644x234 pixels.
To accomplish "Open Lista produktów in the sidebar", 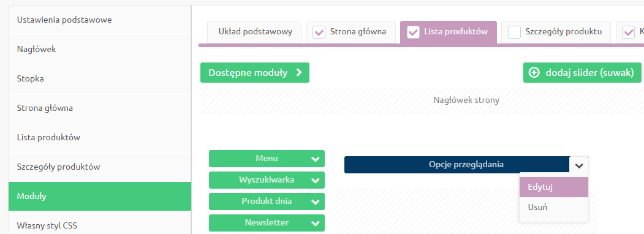I will [100, 138].
